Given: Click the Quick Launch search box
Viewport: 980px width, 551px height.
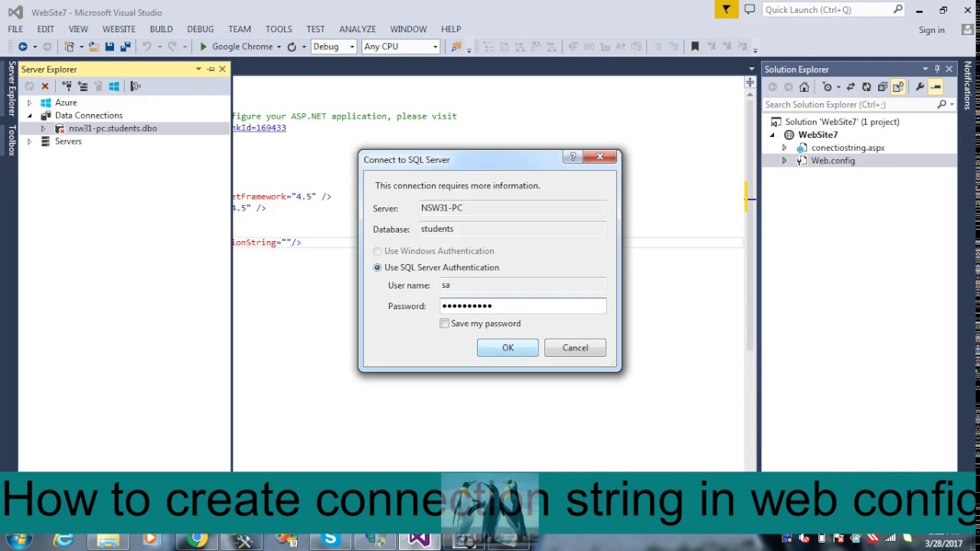Looking at the screenshot, I should point(834,9).
